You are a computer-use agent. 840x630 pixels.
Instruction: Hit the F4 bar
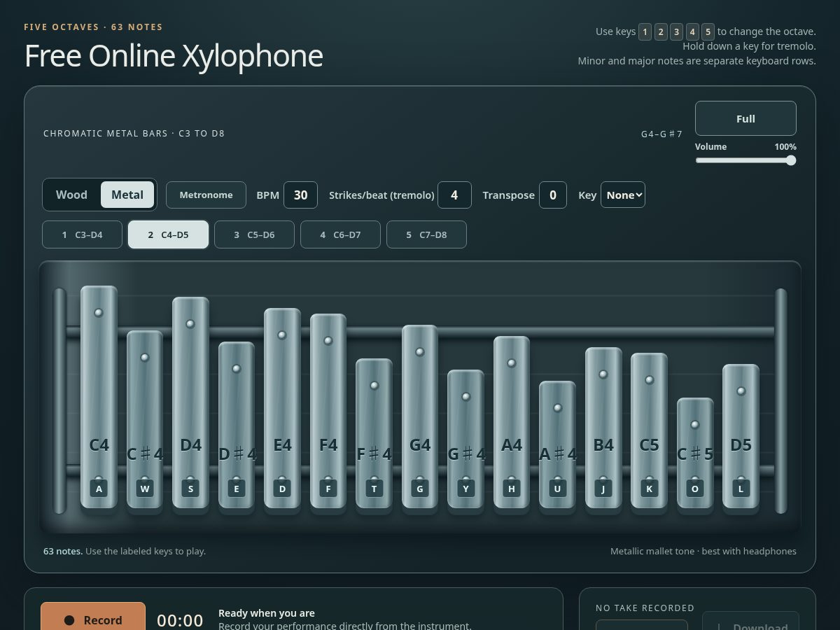[328, 411]
